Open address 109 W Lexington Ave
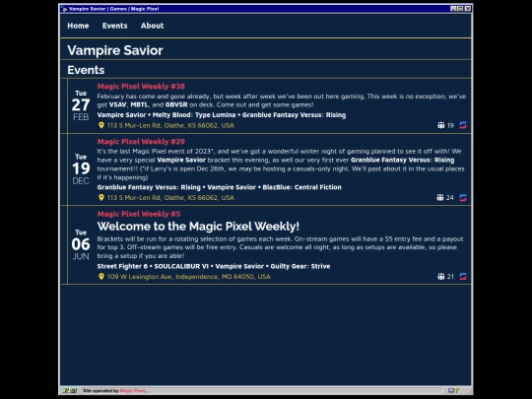532x399 pixels. (188, 277)
